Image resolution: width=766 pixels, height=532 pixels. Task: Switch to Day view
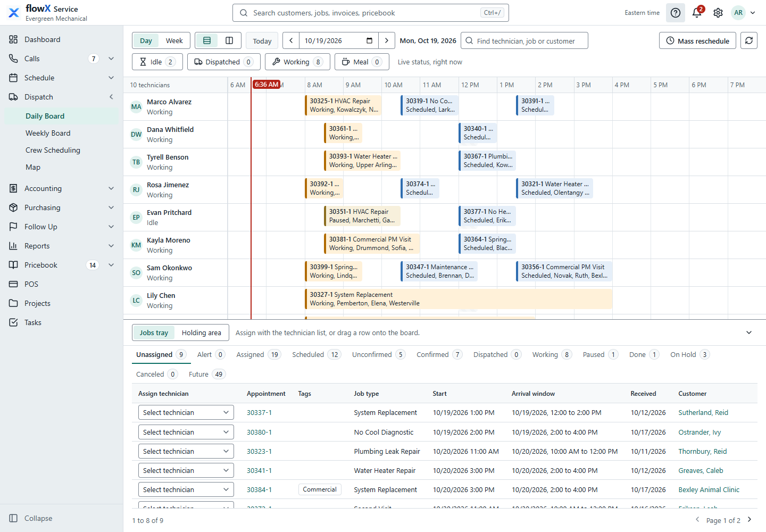146,40
